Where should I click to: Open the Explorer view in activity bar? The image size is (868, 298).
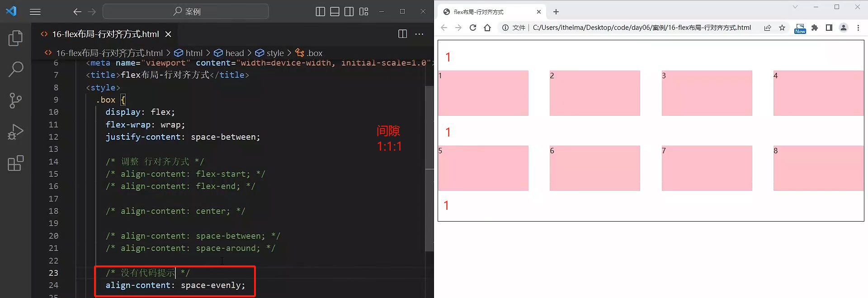tap(16, 38)
